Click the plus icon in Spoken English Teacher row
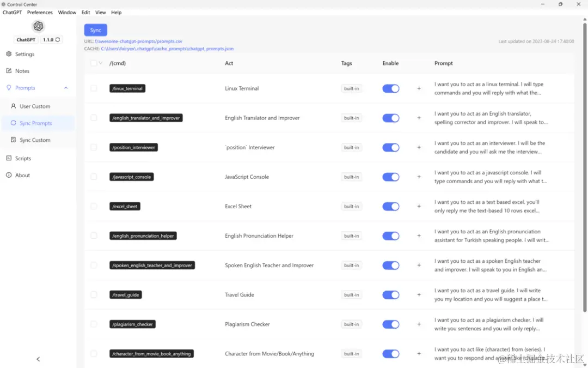This screenshot has height=368, width=588. point(419,266)
